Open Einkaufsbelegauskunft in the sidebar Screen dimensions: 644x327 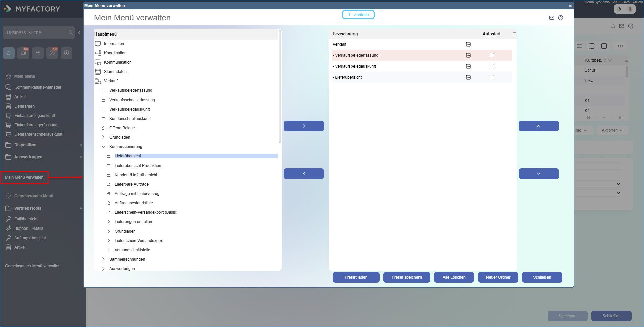pos(35,116)
